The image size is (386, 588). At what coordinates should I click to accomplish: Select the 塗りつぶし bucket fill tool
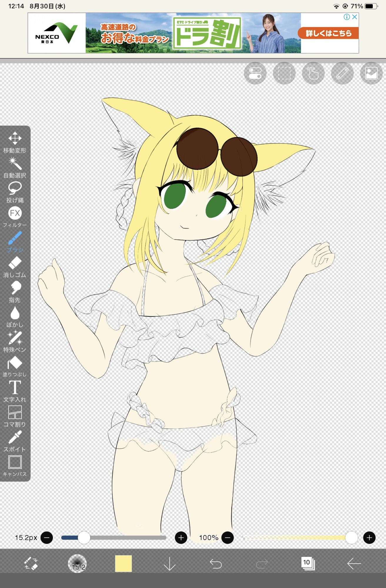(x=15, y=366)
